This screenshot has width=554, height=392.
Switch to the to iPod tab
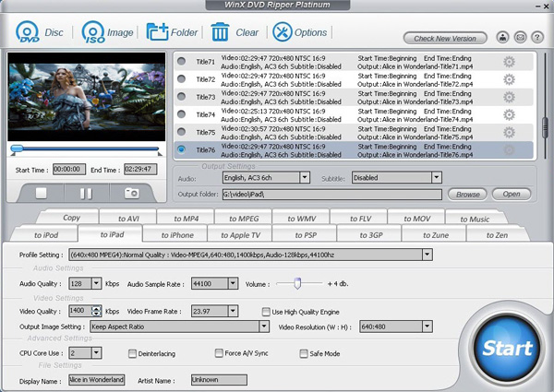tap(44, 234)
